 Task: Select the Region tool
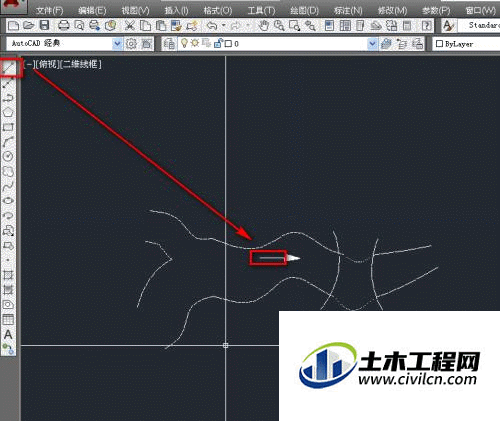click(x=8, y=304)
